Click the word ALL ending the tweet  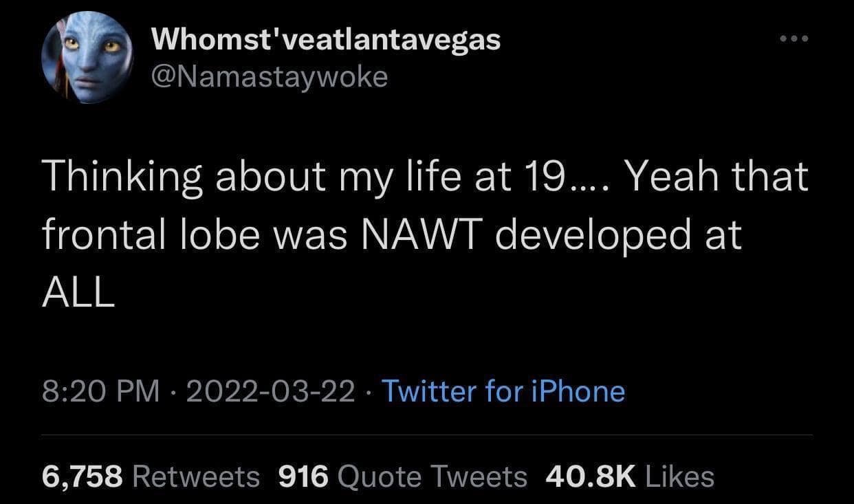[x=78, y=293]
